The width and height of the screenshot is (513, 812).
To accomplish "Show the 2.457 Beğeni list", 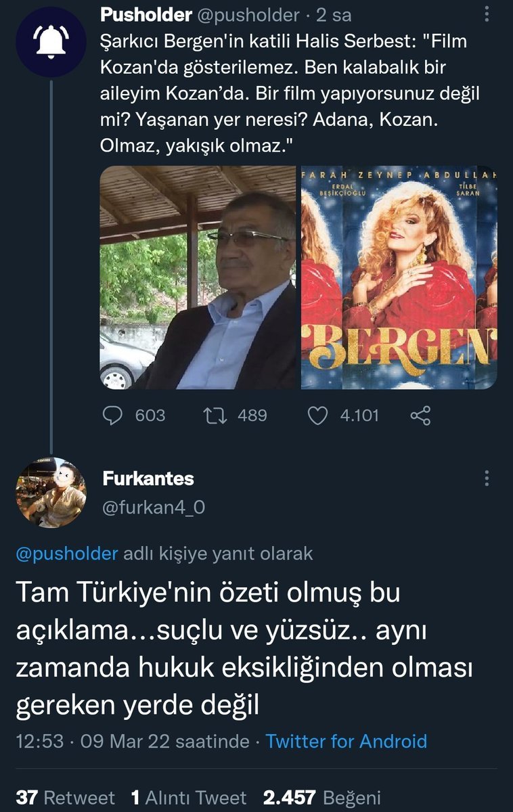I will pos(322,797).
